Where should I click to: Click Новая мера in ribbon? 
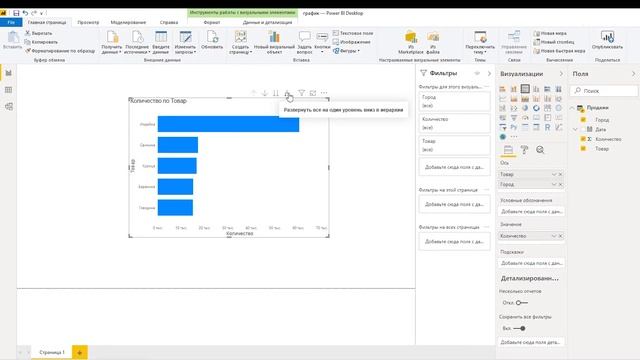click(550, 33)
